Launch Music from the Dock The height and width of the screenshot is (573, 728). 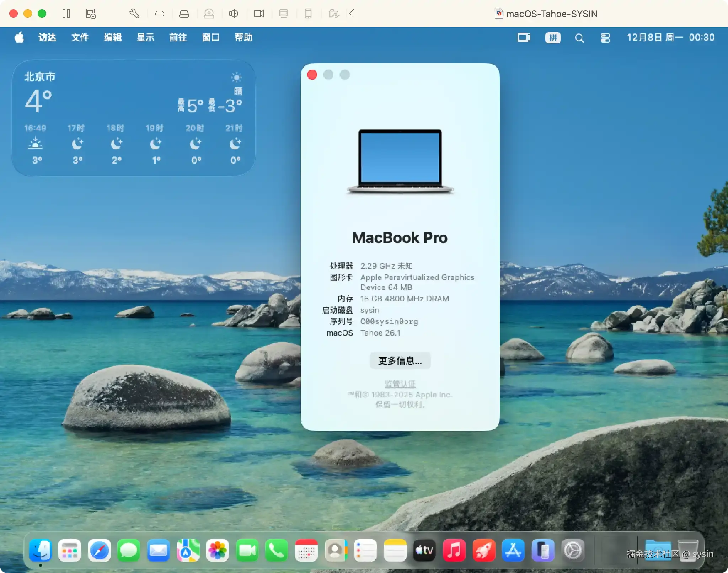click(x=454, y=550)
